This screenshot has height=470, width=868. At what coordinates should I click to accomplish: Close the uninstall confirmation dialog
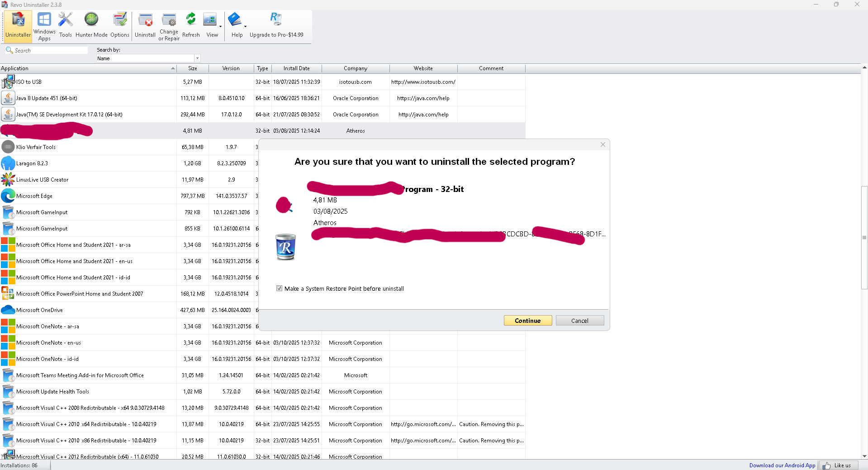point(603,144)
